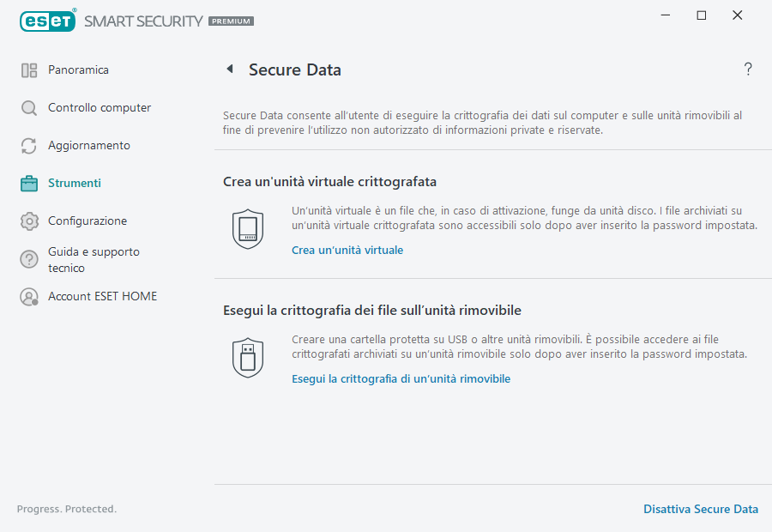Go back using the arrow next to Secure Data
This screenshot has height=532, width=772.
pyautogui.click(x=230, y=69)
